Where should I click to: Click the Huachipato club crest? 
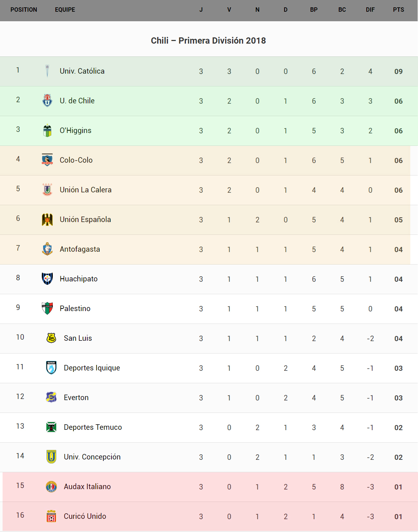coord(47,279)
